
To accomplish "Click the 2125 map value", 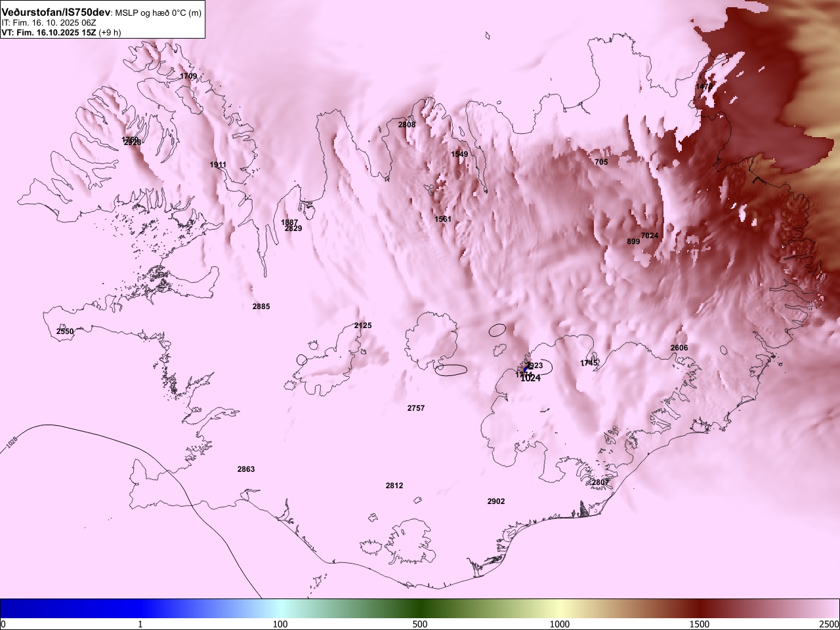I will pyautogui.click(x=363, y=325).
